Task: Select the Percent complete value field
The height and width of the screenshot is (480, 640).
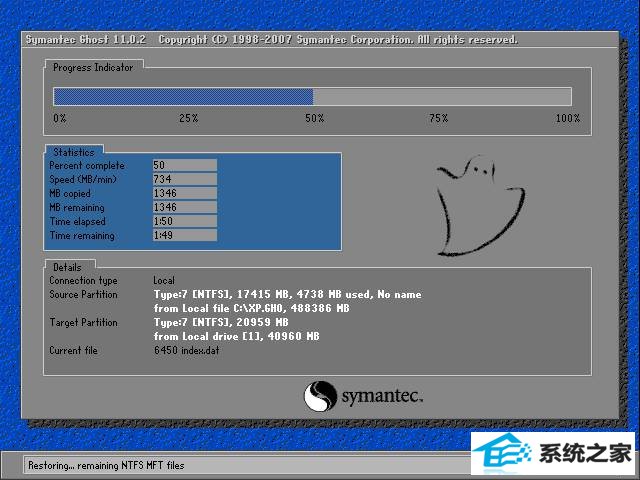Action: [x=184, y=165]
